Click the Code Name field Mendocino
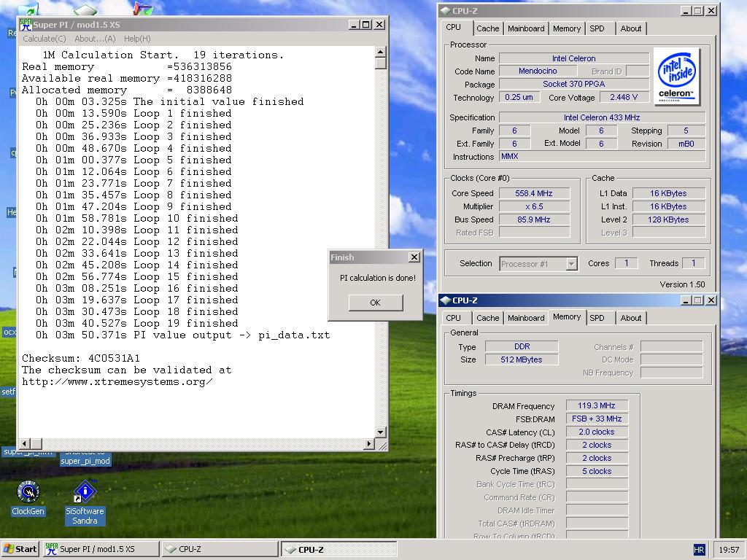The image size is (747, 560). [x=538, y=71]
